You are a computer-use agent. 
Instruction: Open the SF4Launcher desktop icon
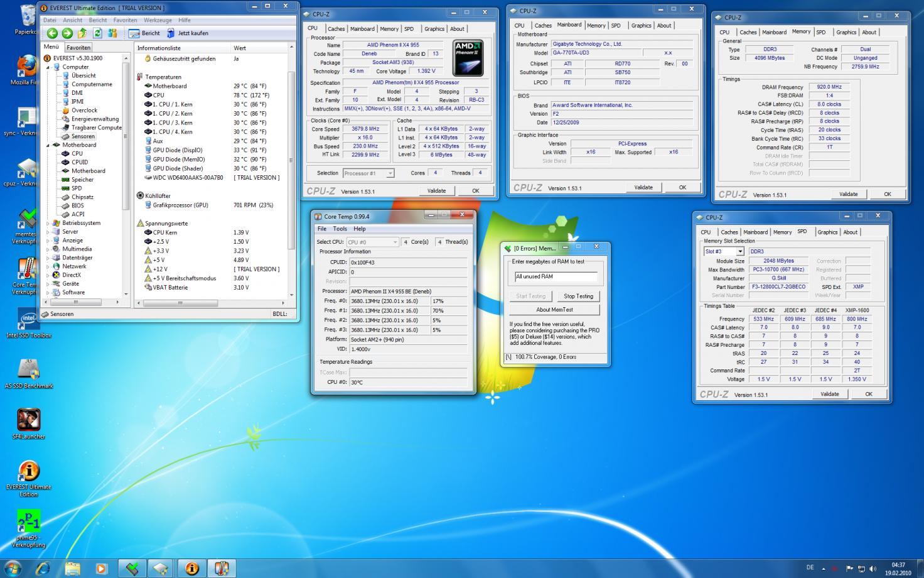click(28, 424)
